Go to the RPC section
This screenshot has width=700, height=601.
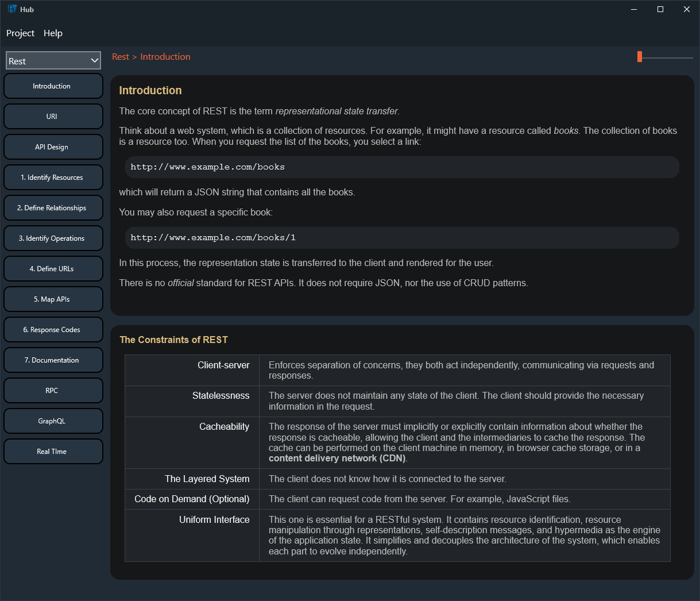coord(53,391)
